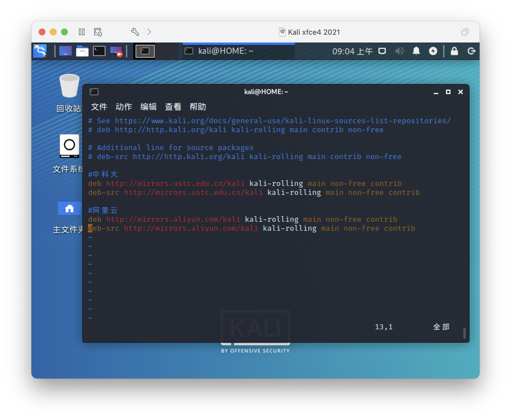Select the Home folder (主文件夹) desktop icon
Image resolution: width=511 pixels, height=420 pixels.
pos(69,216)
